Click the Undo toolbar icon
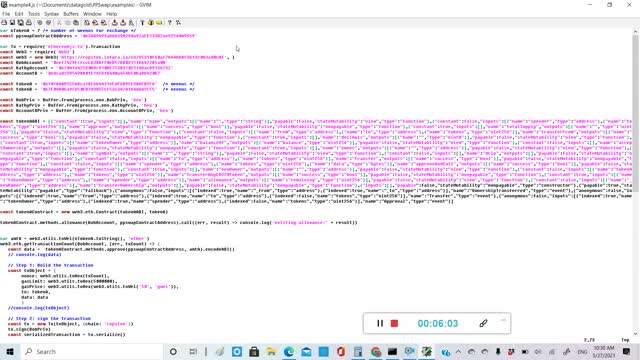 pos(40,22)
